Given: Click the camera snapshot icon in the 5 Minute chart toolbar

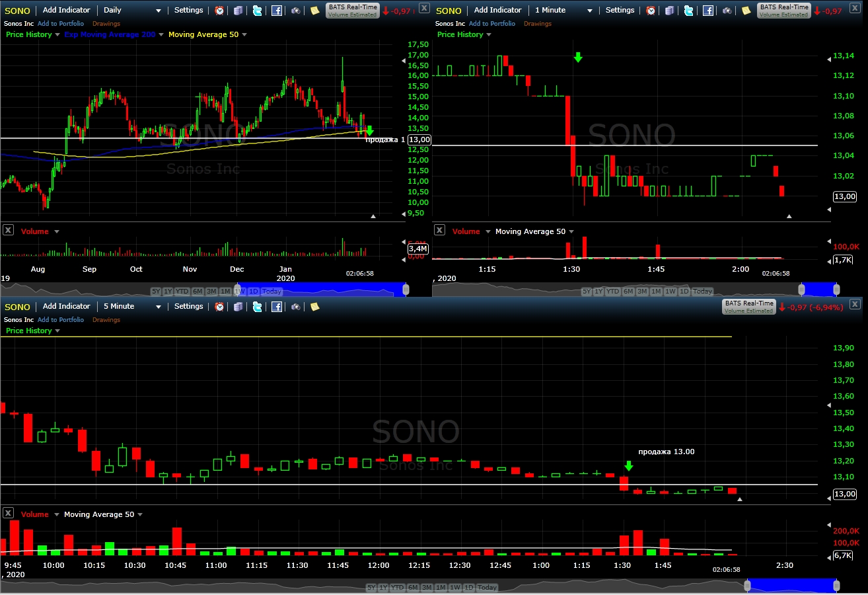Looking at the screenshot, I should pos(296,307).
